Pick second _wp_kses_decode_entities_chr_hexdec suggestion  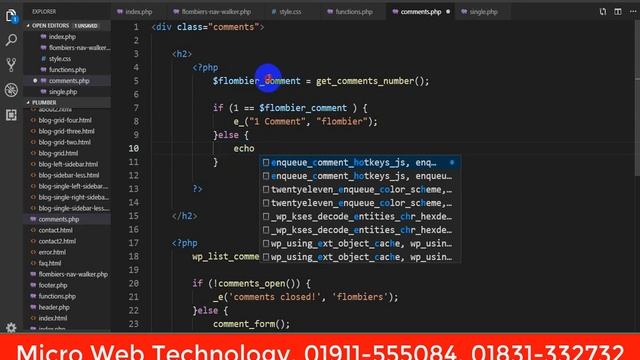click(360, 230)
